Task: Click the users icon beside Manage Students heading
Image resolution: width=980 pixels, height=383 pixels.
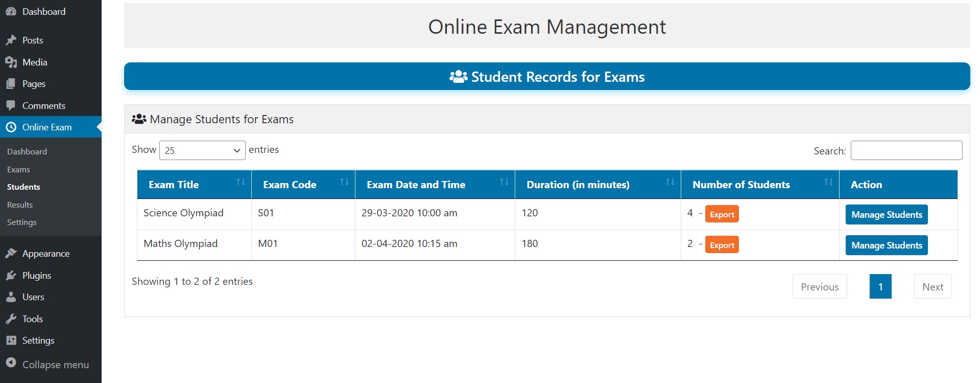Action: 139,119
